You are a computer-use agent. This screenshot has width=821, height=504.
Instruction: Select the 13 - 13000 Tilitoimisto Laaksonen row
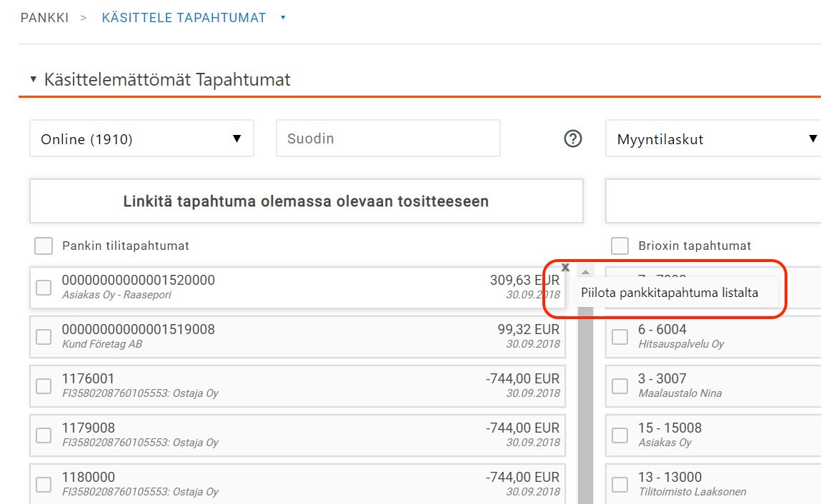click(715, 484)
